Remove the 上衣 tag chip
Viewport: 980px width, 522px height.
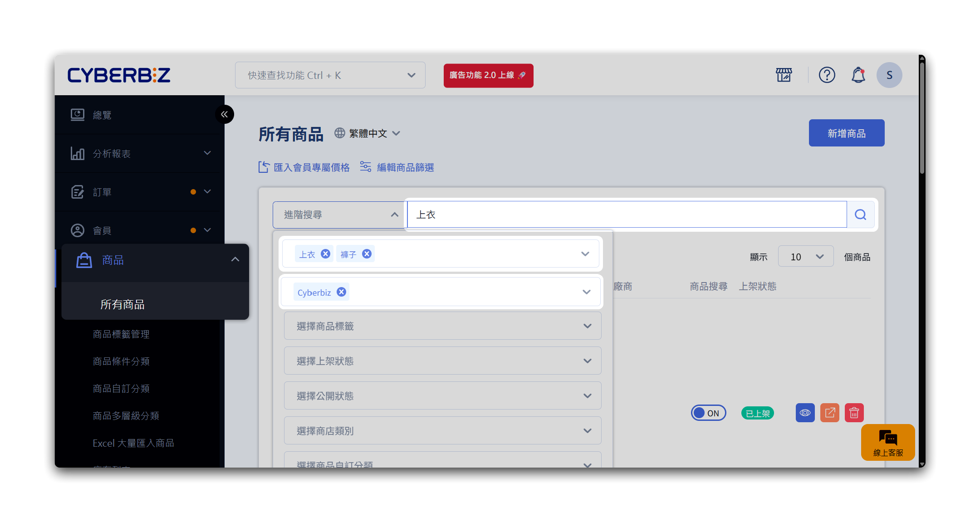tap(325, 254)
